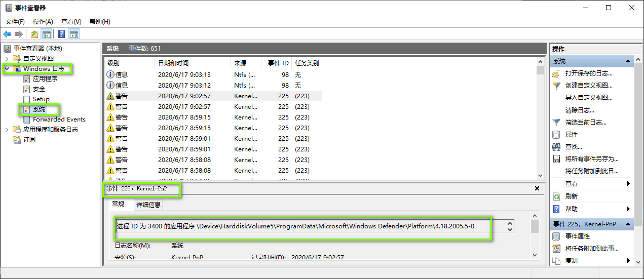The height and width of the screenshot is (279, 644).
Task: Open the 操作(A) menu
Action: coord(43,21)
